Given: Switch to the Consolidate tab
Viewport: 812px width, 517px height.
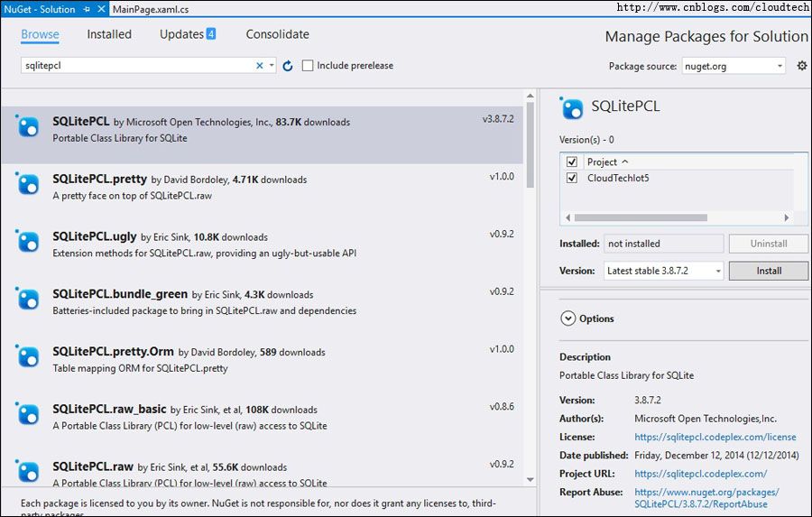Looking at the screenshot, I should click(278, 34).
